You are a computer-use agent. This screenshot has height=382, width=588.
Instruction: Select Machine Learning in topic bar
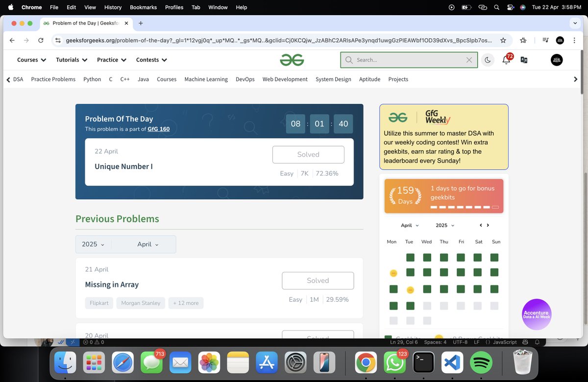(x=206, y=79)
